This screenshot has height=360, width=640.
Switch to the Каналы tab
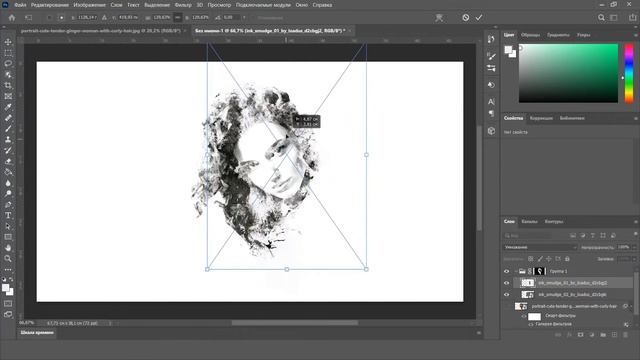(529, 222)
